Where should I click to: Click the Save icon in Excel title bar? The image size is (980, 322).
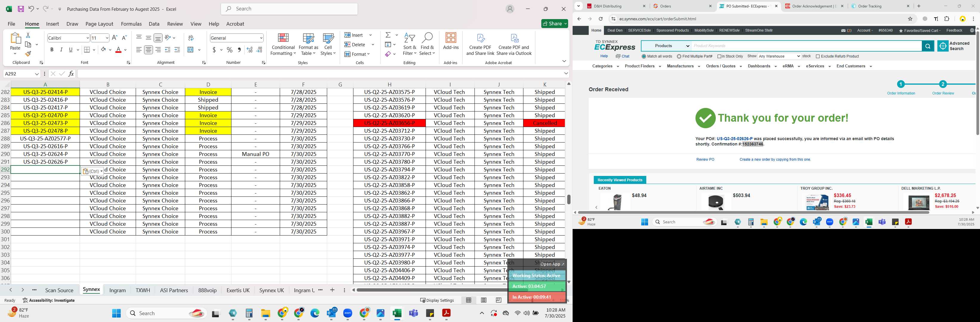(21, 9)
